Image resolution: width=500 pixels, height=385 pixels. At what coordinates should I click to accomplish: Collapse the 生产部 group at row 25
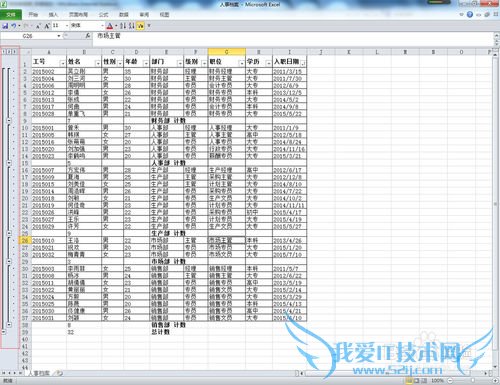click(9, 233)
